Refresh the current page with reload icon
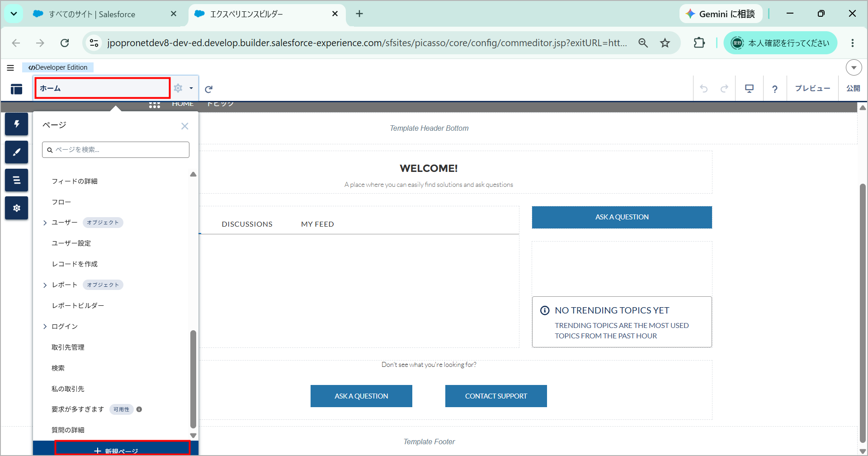868x456 pixels. [x=208, y=89]
